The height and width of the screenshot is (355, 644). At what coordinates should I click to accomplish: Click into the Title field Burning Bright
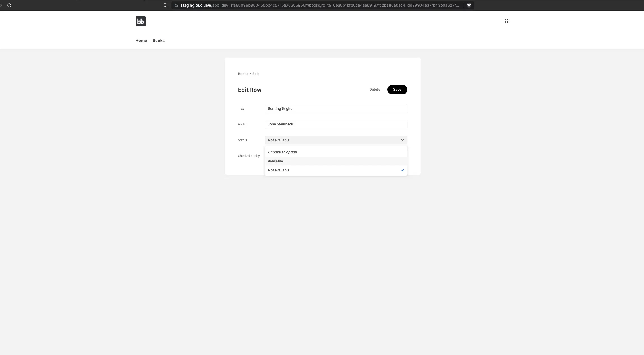335,109
